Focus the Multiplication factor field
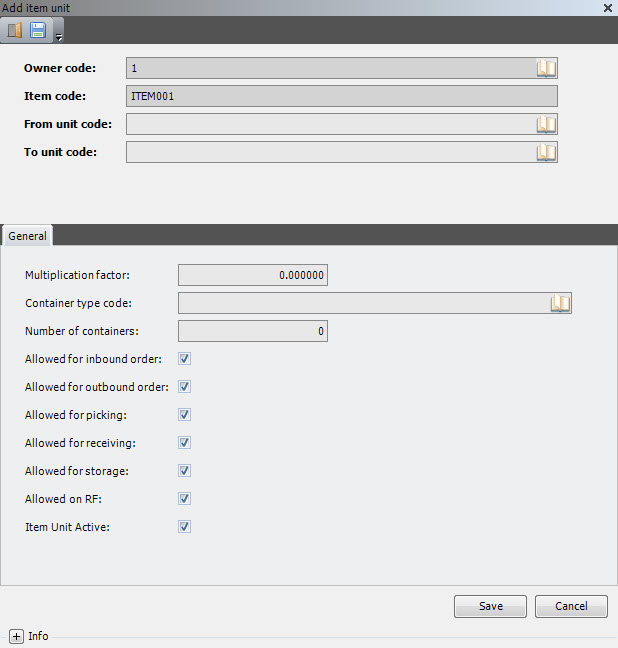Viewport: 618px width, 648px height. [253, 275]
